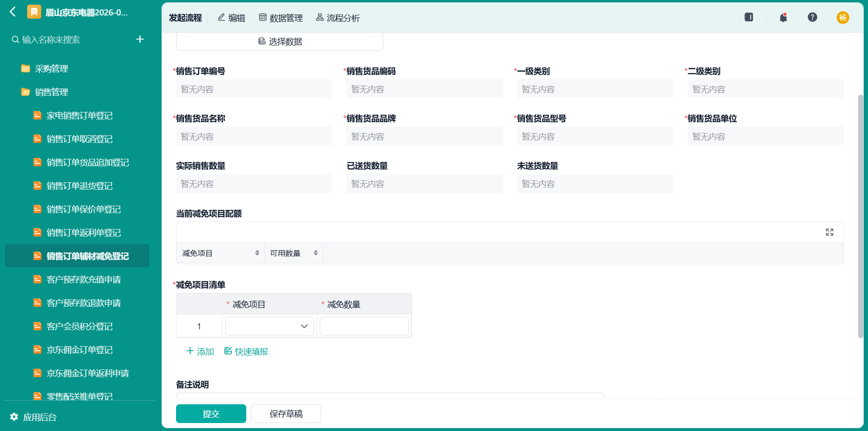Switch to 发起流程 tab
868x431 pixels.
tap(185, 18)
